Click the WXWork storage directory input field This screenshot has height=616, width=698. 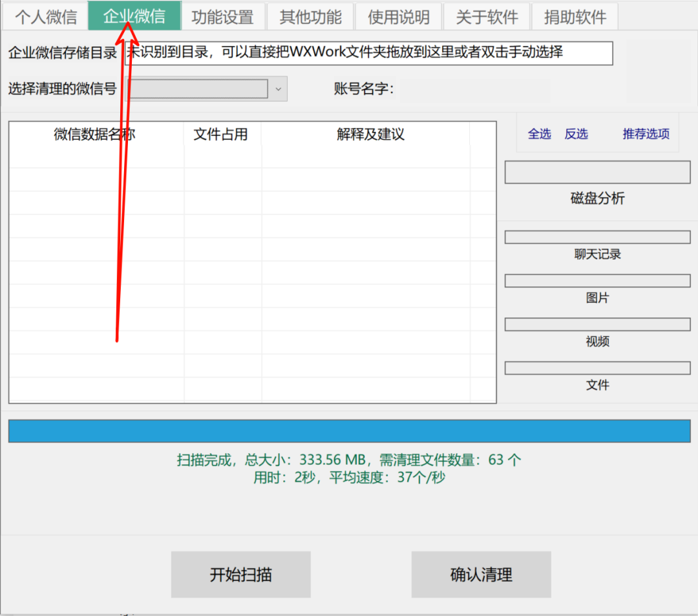point(368,54)
